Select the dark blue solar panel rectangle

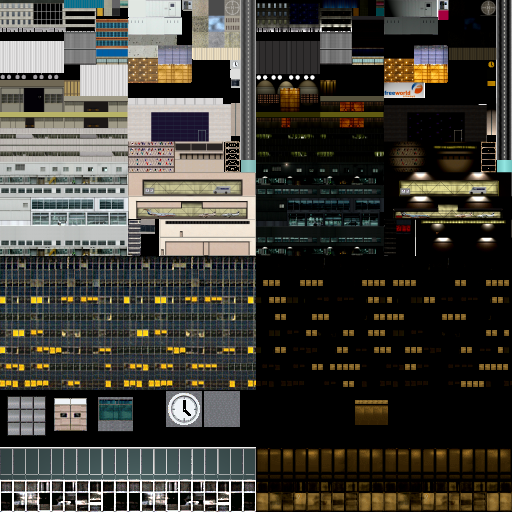point(180,127)
